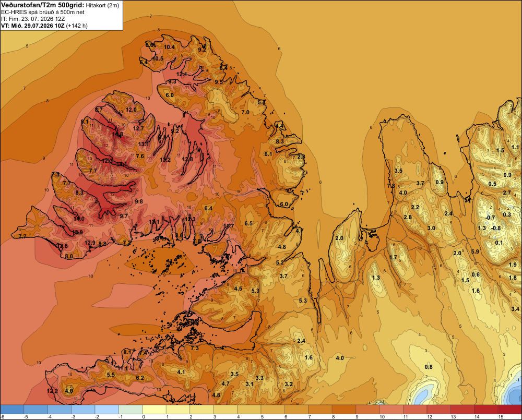Click the temperature value 10.5
Screen dimensions: 522x420
point(158,58)
